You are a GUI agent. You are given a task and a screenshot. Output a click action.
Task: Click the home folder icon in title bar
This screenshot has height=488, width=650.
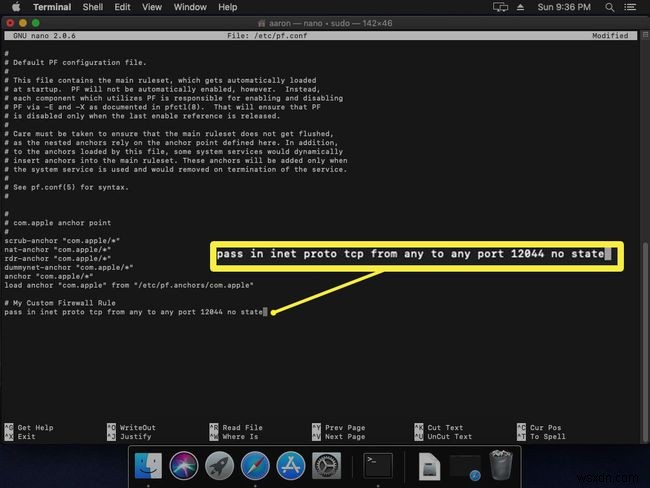click(x=262, y=23)
